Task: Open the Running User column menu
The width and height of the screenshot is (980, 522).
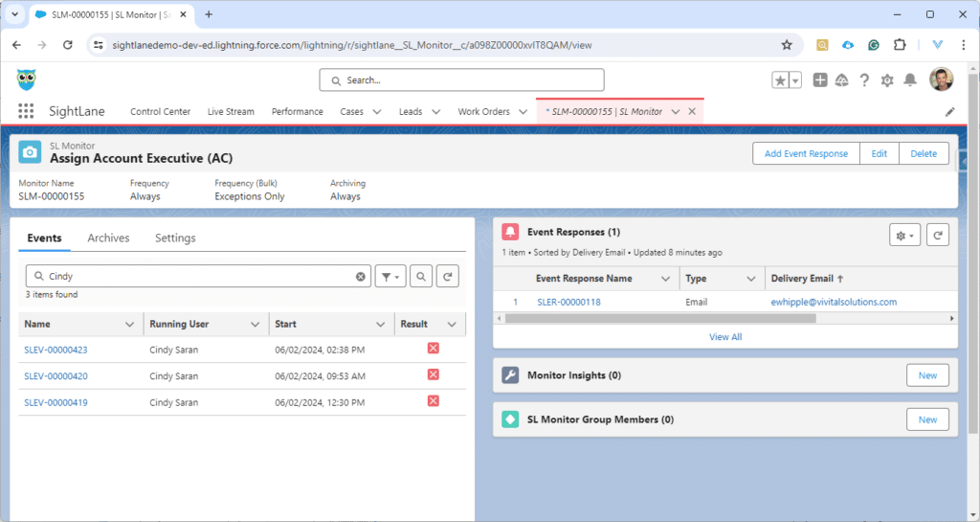Action: pos(255,324)
